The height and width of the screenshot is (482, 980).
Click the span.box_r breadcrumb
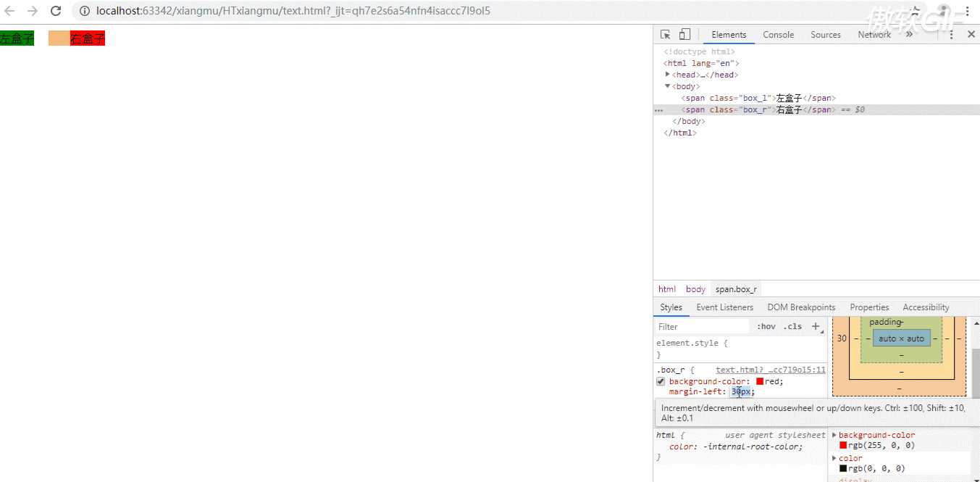point(736,289)
